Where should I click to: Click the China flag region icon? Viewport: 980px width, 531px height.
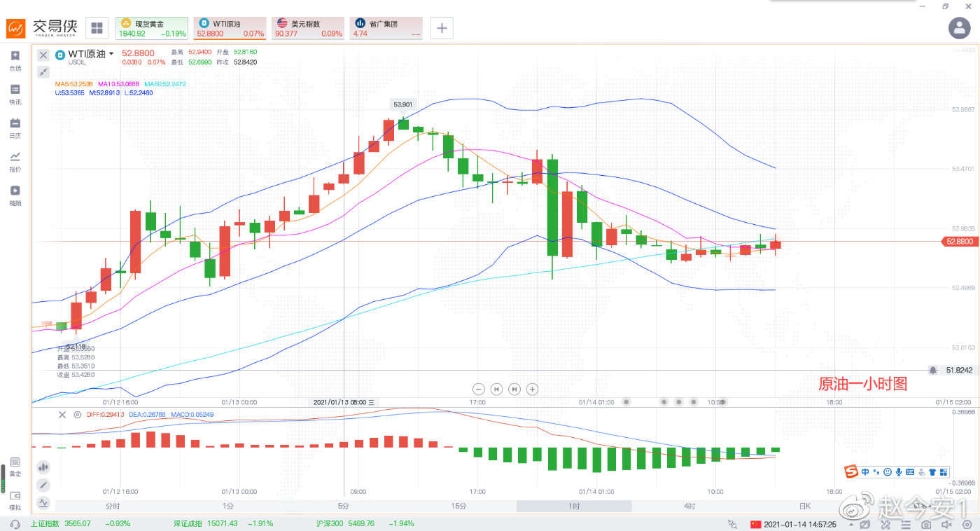(755, 524)
